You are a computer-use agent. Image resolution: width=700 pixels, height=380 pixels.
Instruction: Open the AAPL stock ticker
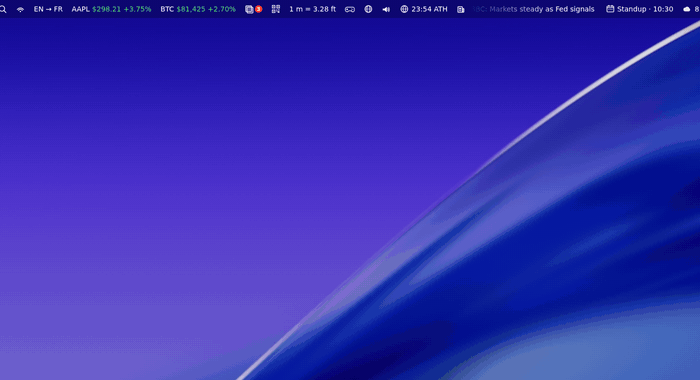click(112, 9)
